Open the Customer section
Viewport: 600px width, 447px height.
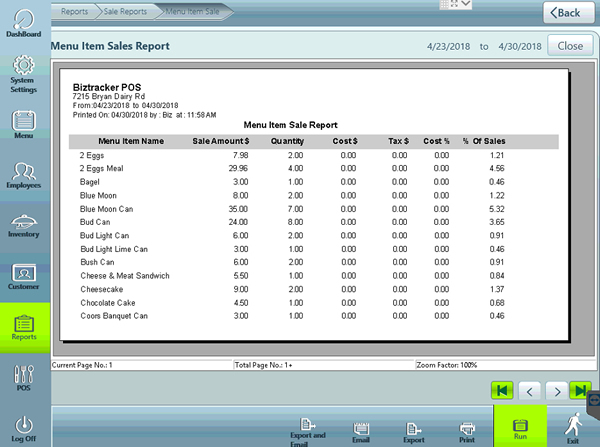(x=24, y=277)
